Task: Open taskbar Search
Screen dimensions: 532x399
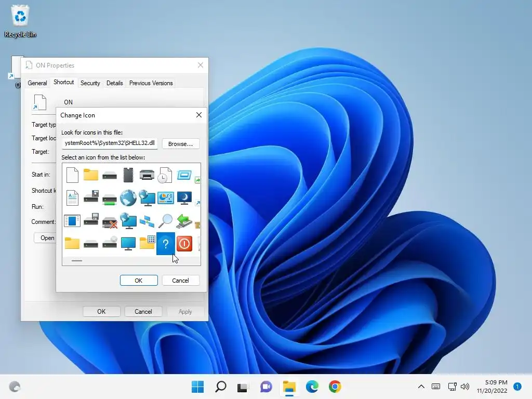Action: coord(220,387)
